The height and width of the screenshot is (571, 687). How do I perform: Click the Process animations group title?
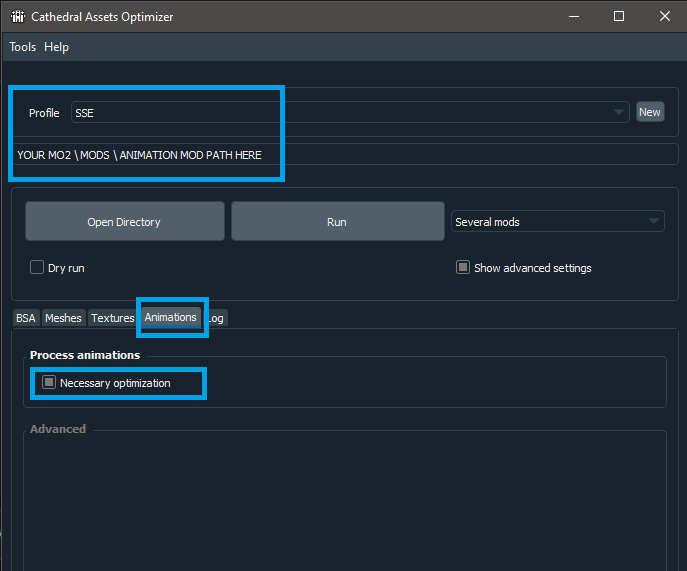(85, 355)
